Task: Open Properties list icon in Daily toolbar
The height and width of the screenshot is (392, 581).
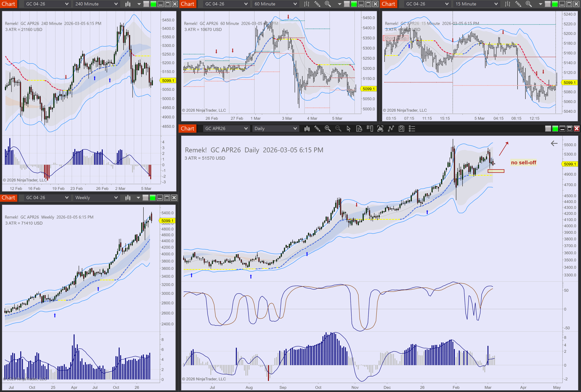Action: click(x=412, y=129)
